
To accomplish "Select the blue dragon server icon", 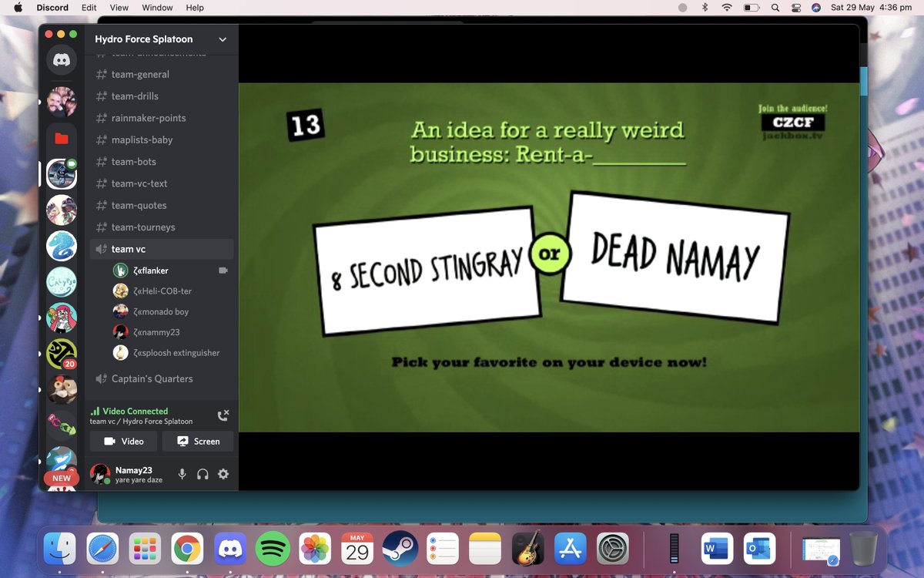I will pos(62,246).
